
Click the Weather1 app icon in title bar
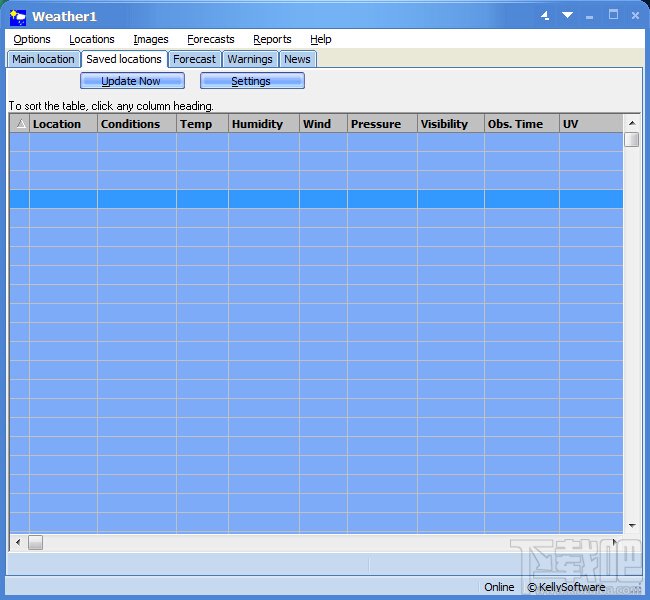point(18,17)
